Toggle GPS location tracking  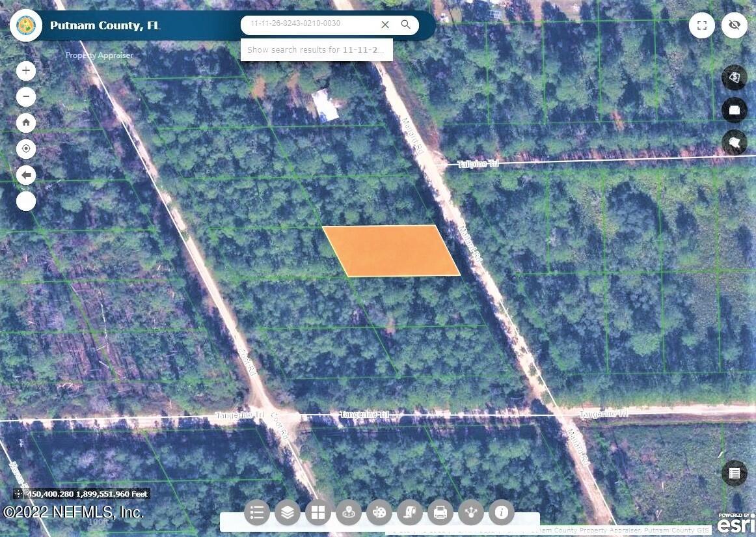pyautogui.click(x=26, y=148)
